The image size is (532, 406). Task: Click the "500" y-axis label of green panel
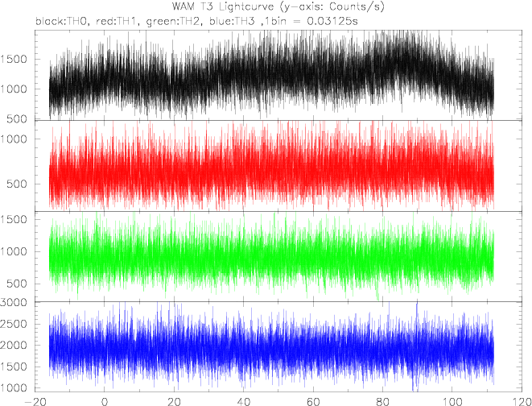tap(18, 284)
